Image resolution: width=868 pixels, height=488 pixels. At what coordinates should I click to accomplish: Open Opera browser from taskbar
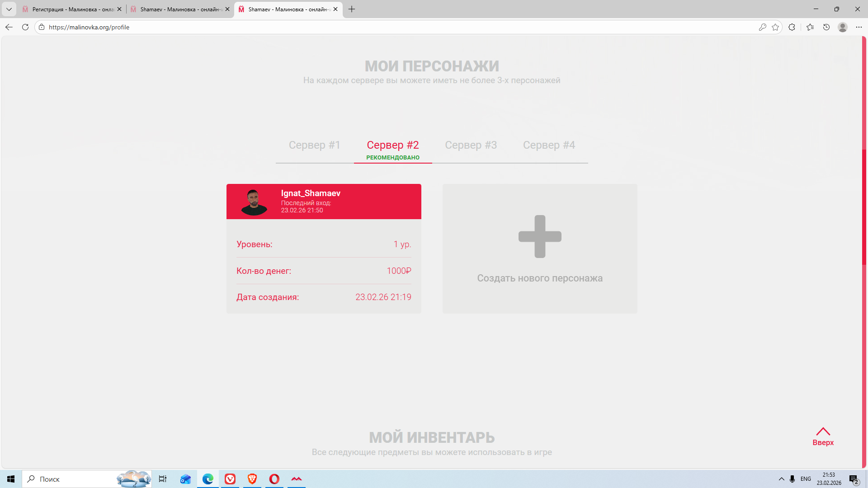(x=274, y=479)
